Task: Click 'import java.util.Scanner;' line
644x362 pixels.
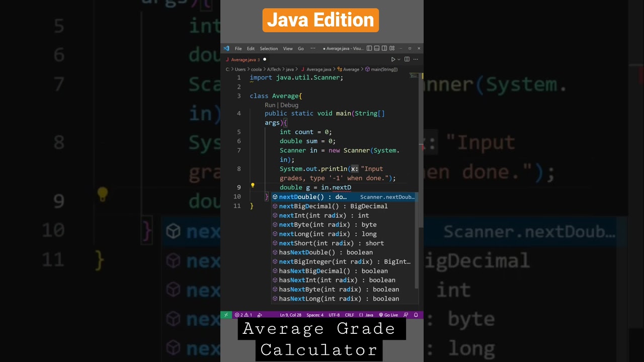Action: click(296, 77)
